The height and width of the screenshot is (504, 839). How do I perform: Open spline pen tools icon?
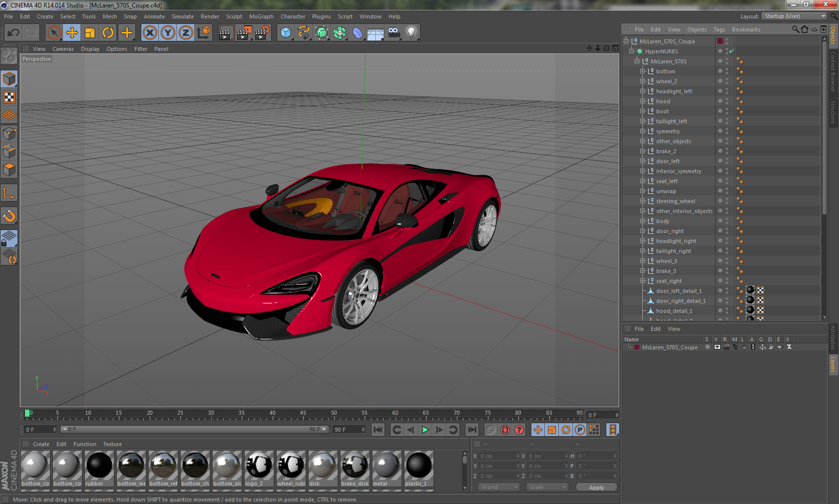click(304, 33)
